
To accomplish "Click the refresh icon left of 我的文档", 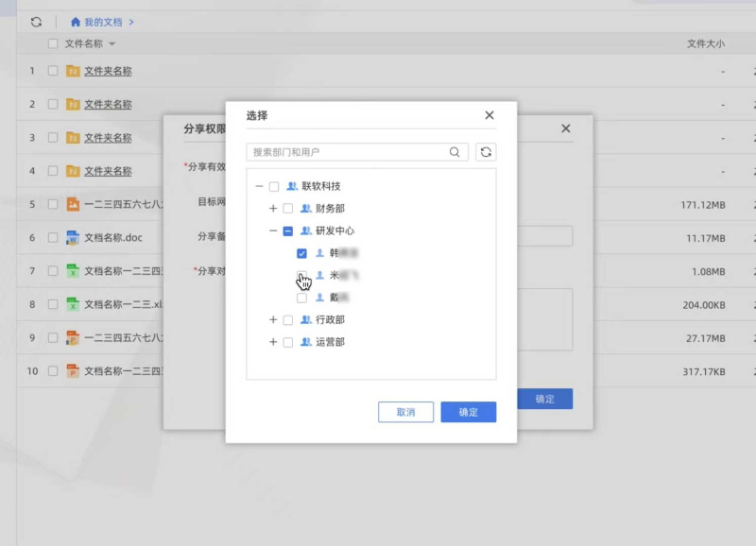I will click(x=36, y=22).
